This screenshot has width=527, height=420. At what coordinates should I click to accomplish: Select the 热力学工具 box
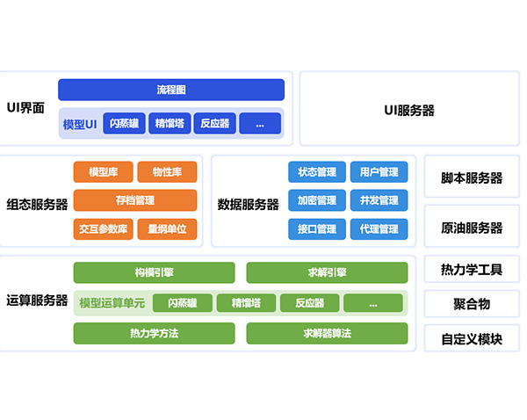[x=472, y=269]
